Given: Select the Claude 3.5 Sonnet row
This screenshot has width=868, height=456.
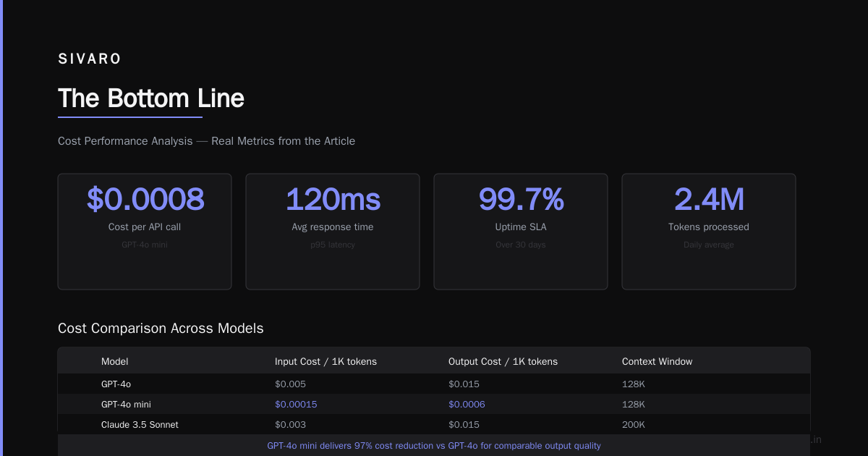Looking at the screenshot, I should click(x=434, y=424).
